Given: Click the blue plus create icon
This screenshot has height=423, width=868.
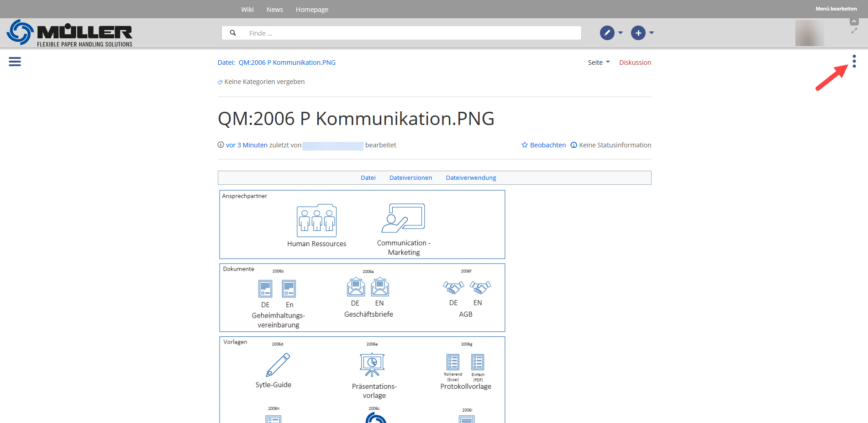Looking at the screenshot, I should (638, 33).
